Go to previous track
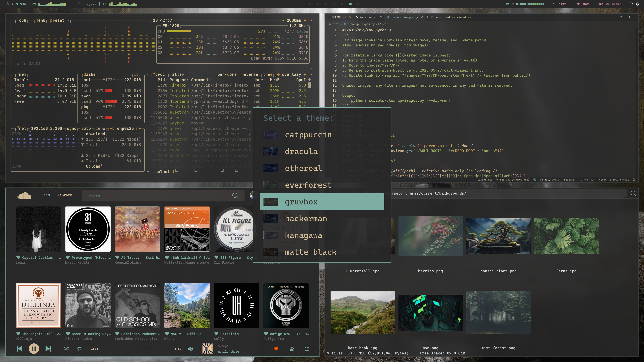Screen dimensions: 644x362 [x=19, y=349]
